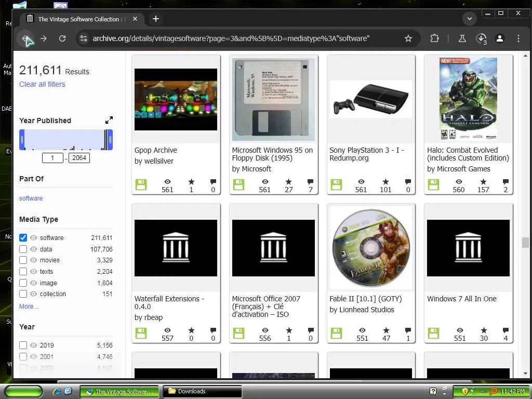Click the page vertical scrollbar thumb
The height and width of the screenshot is (399, 532).
(525, 243)
